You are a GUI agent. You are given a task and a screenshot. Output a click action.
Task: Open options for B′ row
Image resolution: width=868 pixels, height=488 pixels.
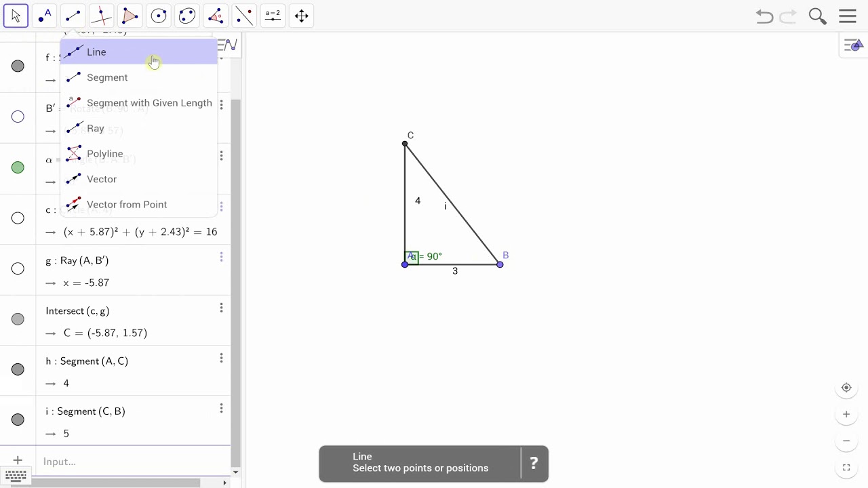221,106
